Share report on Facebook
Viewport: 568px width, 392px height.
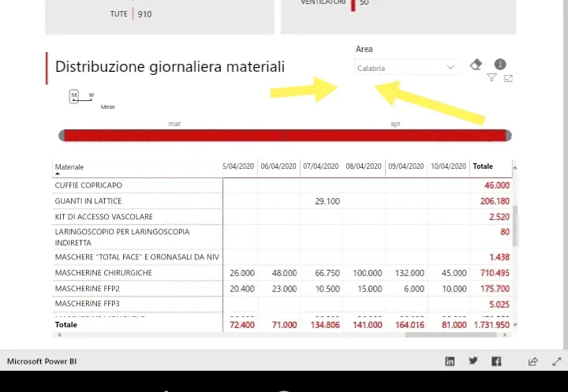coord(496,361)
